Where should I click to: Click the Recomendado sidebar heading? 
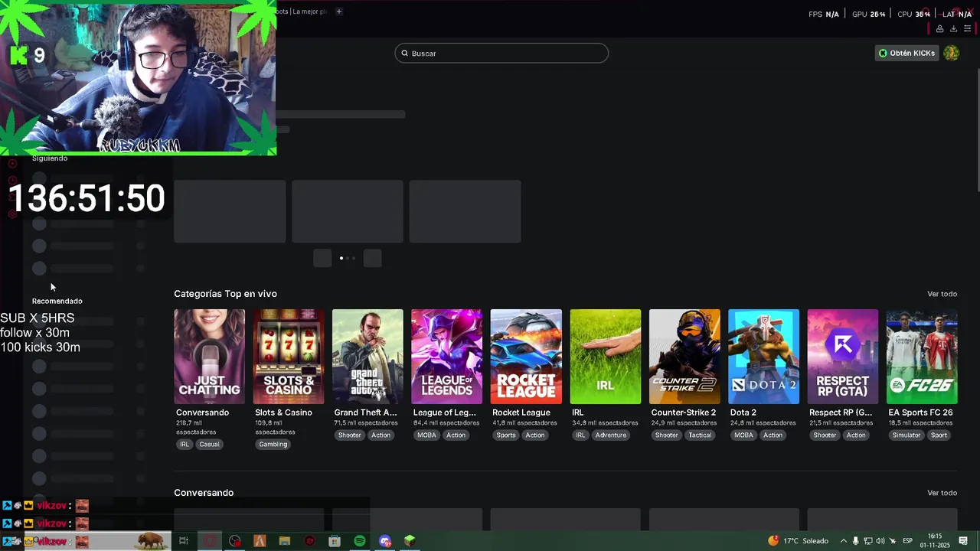tap(57, 301)
